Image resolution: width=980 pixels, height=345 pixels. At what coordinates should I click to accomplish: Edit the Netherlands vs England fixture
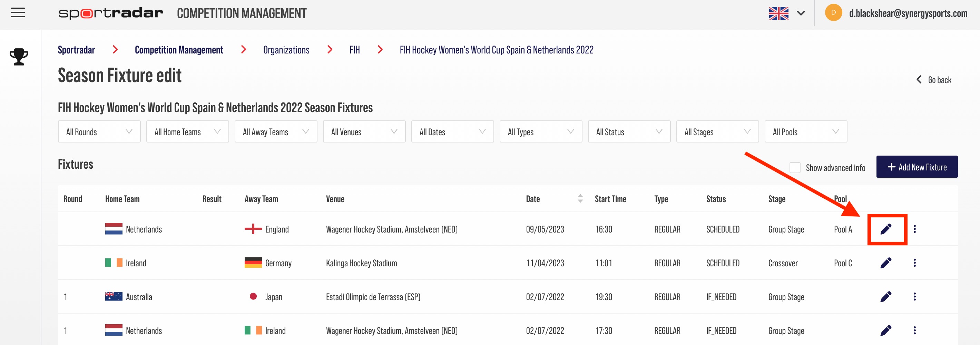pyautogui.click(x=886, y=229)
